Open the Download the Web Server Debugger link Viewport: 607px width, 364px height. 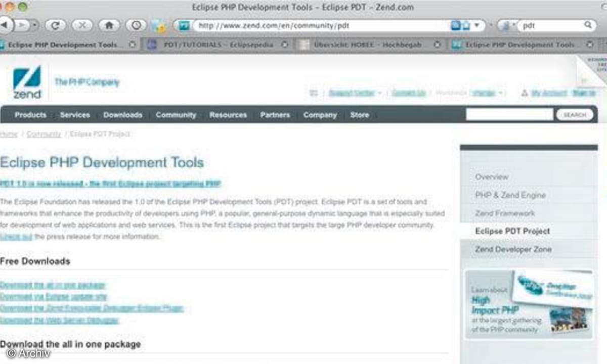point(60,321)
